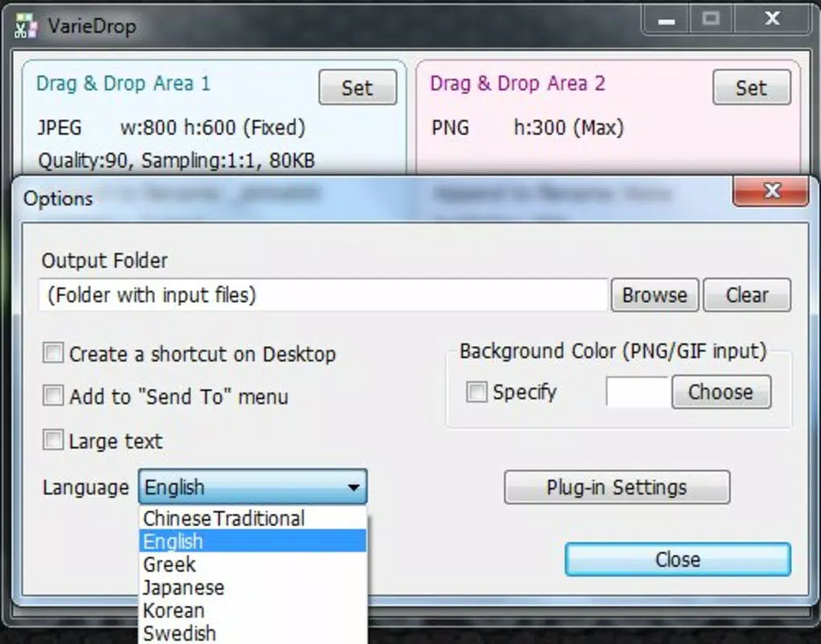Viewport: 821px width, 644px height.
Task: Select English in the language list
Action: click(253, 541)
